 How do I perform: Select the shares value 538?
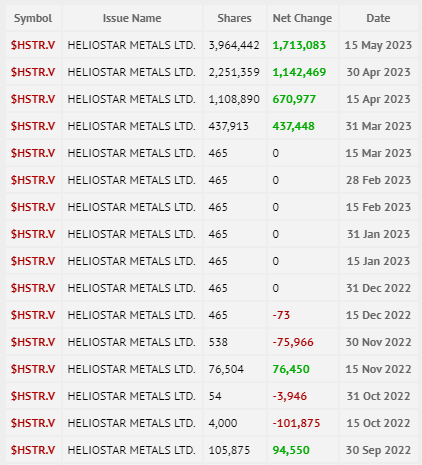[x=218, y=342]
